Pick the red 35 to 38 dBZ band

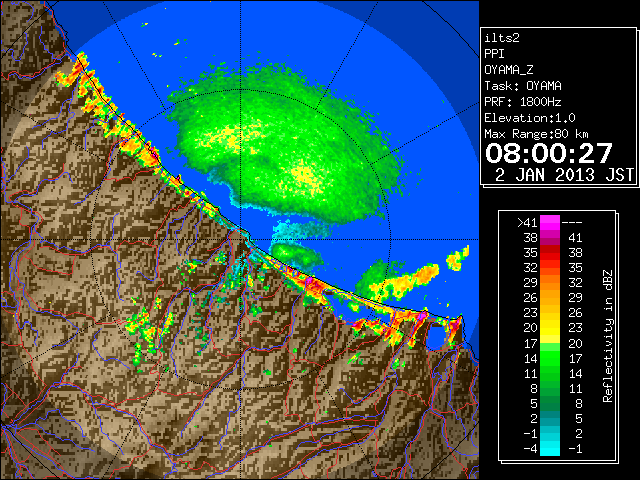pos(550,253)
